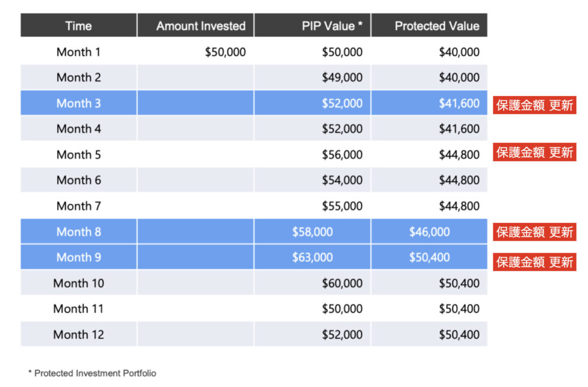Viewport: 588px width, 387px height.
Task: Select the $55,000 PIP Value in Month 7
Action: [x=342, y=206]
